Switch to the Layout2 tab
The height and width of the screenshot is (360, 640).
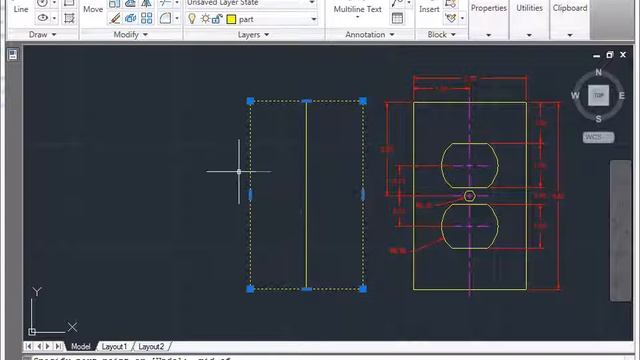pyautogui.click(x=151, y=347)
